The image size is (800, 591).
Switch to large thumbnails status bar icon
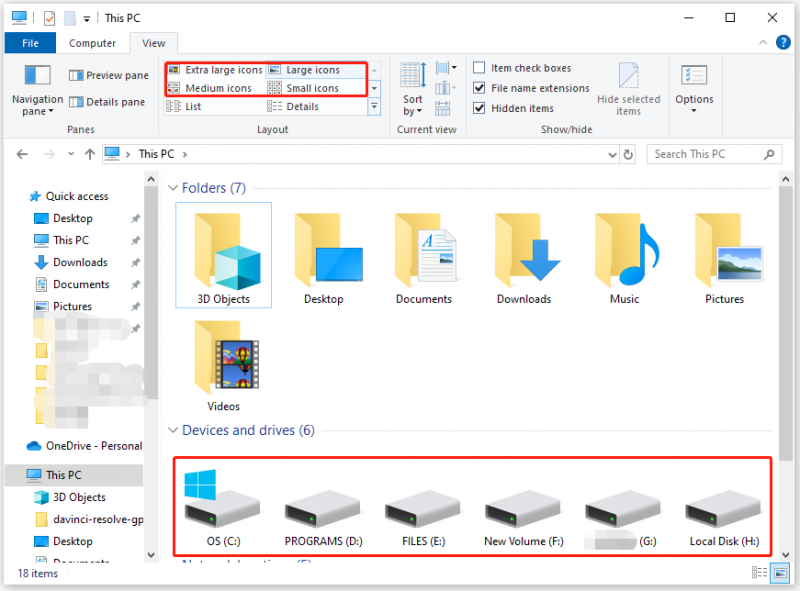[780, 572]
